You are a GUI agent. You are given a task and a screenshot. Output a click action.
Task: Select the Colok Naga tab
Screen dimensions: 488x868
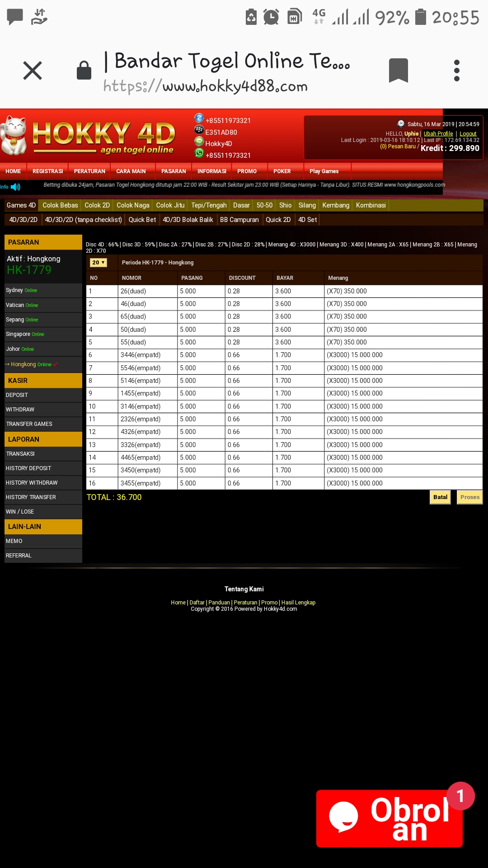[x=133, y=205]
